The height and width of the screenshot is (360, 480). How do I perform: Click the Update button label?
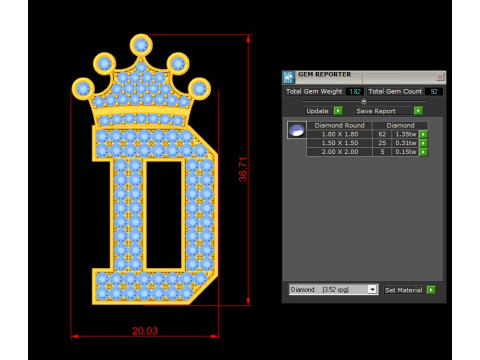click(317, 111)
